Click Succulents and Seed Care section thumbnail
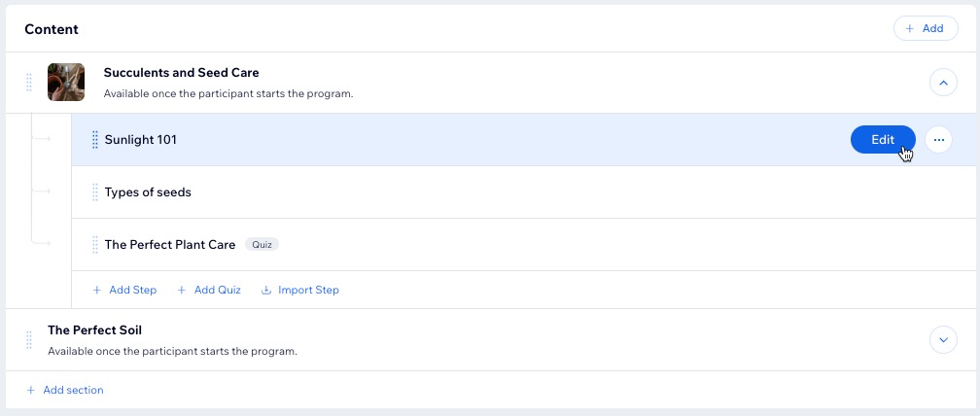This screenshot has height=416, width=980. click(x=66, y=83)
